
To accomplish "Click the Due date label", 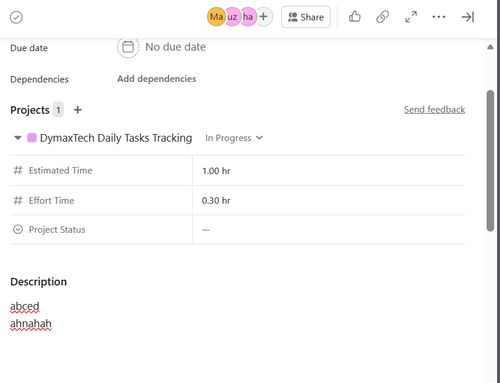I will [29, 48].
